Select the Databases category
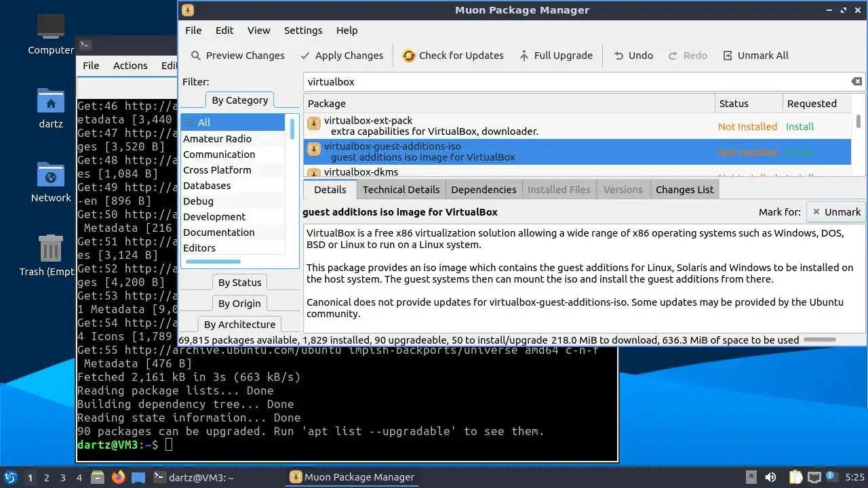The image size is (868, 488). pos(234,186)
